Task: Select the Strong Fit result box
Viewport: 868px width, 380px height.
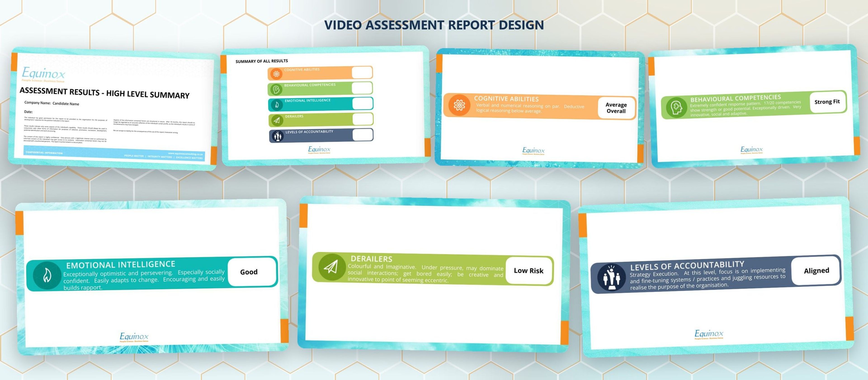Action: click(x=827, y=102)
